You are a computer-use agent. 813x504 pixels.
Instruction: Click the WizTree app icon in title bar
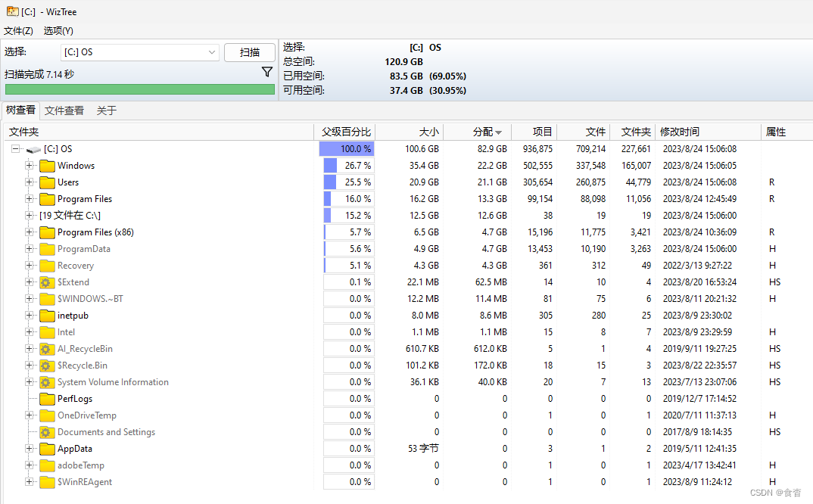click(x=12, y=11)
